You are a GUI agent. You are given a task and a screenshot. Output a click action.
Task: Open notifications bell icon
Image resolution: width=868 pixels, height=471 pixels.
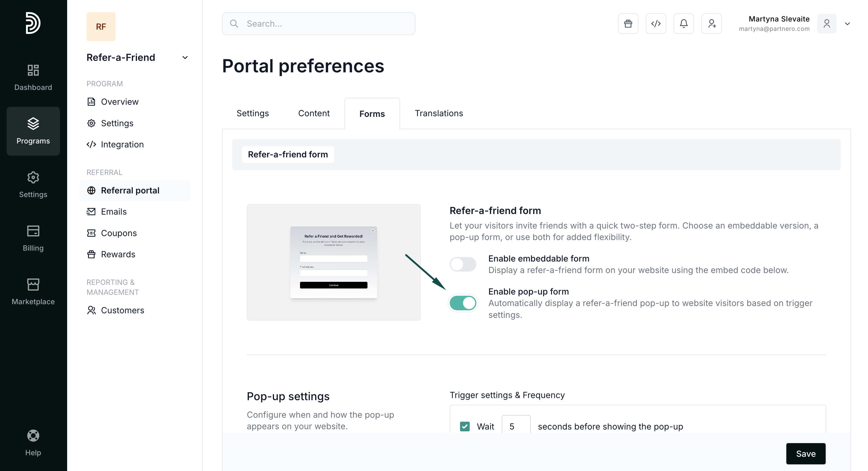(x=683, y=24)
